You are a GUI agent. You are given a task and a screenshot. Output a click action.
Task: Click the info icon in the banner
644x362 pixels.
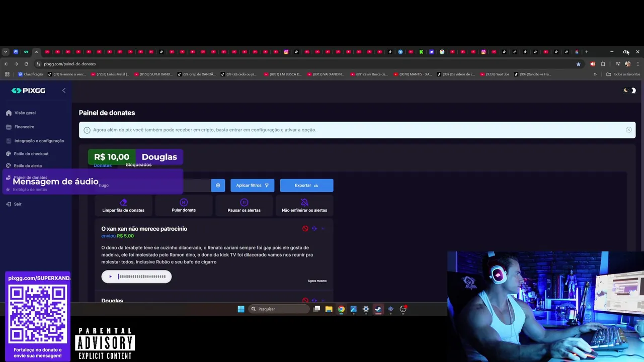coord(87,130)
